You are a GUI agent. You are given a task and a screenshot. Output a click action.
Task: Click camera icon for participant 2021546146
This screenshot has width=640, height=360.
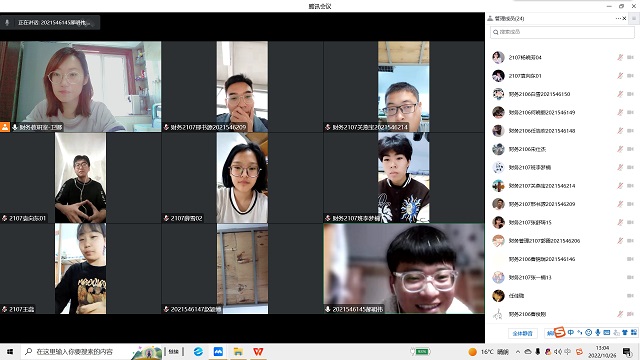click(630, 259)
